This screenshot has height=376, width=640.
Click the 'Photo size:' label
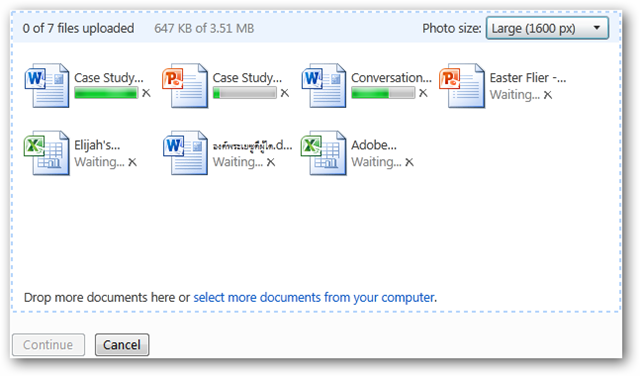coord(452,28)
